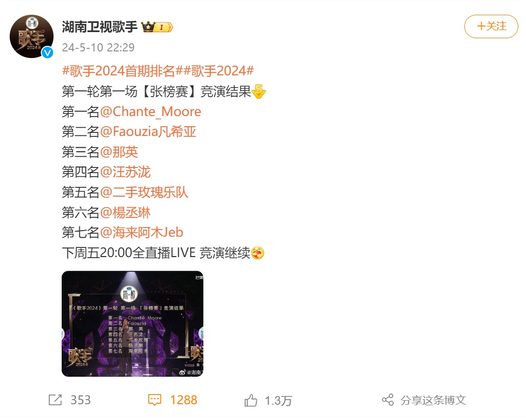Click the 湖南卫视歌手 profile avatar

(32, 36)
